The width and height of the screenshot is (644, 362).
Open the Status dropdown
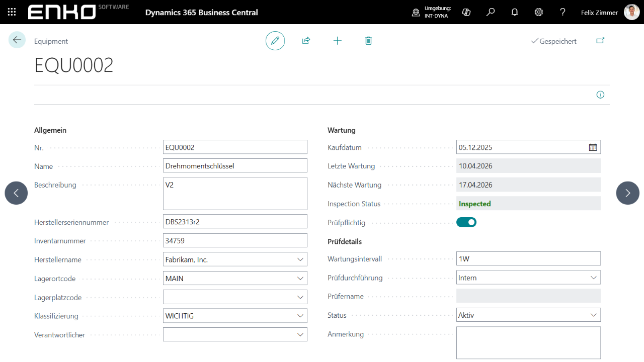coord(594,315)
